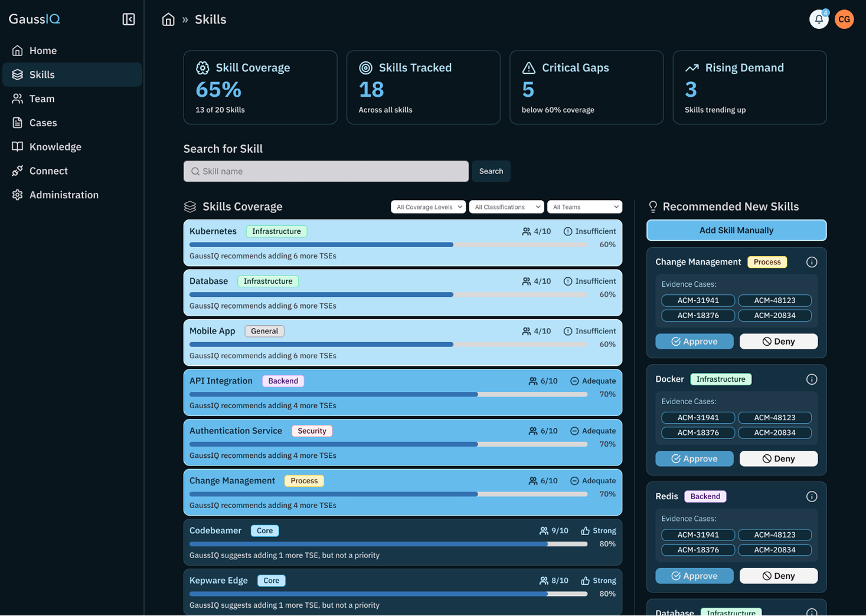Click Add Skill Manually button
866x616 pixels.
737,231
